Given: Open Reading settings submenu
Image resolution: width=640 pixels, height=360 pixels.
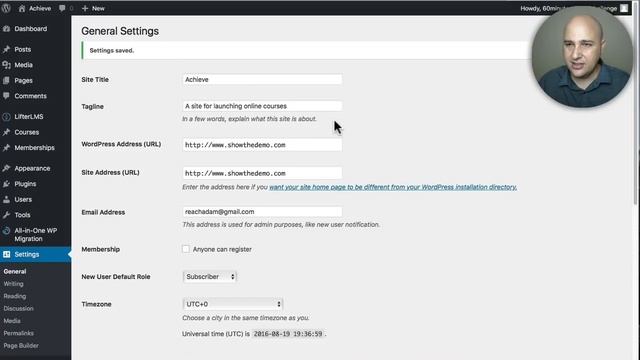Looking at the screenshot, I should (15, 296).
